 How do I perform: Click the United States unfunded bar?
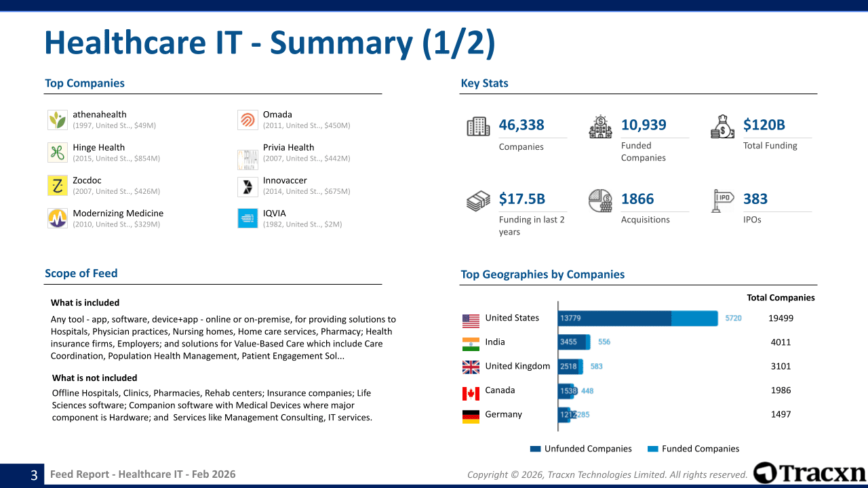614,319
